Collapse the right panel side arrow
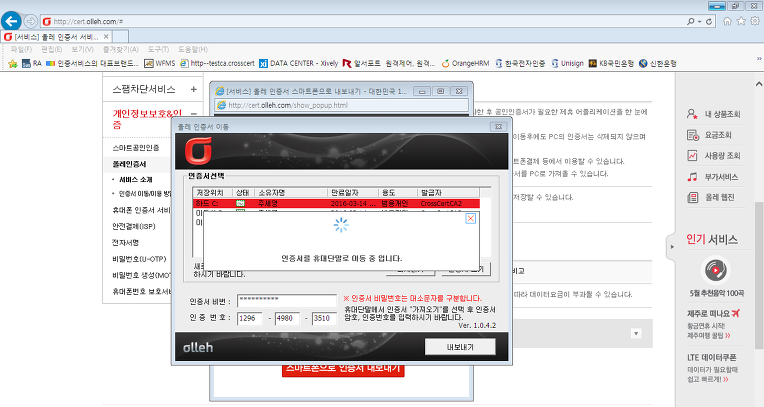This screenshot has height=407, width=764. [x=672, y=247]
